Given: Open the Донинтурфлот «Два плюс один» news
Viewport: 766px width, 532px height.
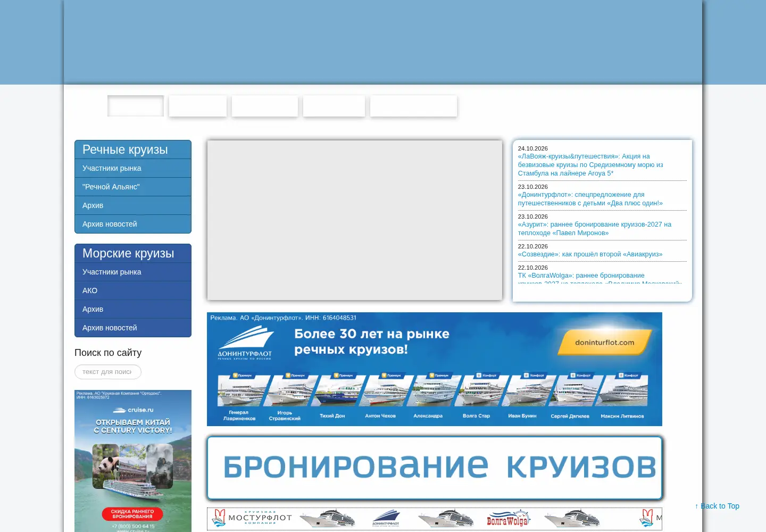Looking at the screenshot, I should pos(590,199).
